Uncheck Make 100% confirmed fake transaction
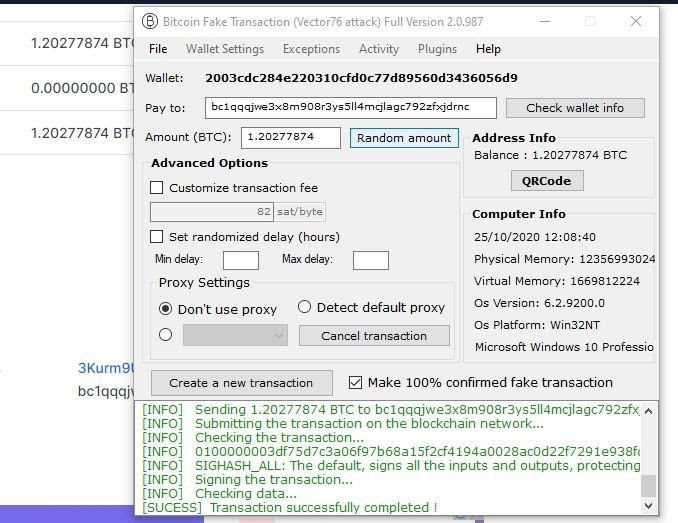The image size is (678, 523). (355, 383)
